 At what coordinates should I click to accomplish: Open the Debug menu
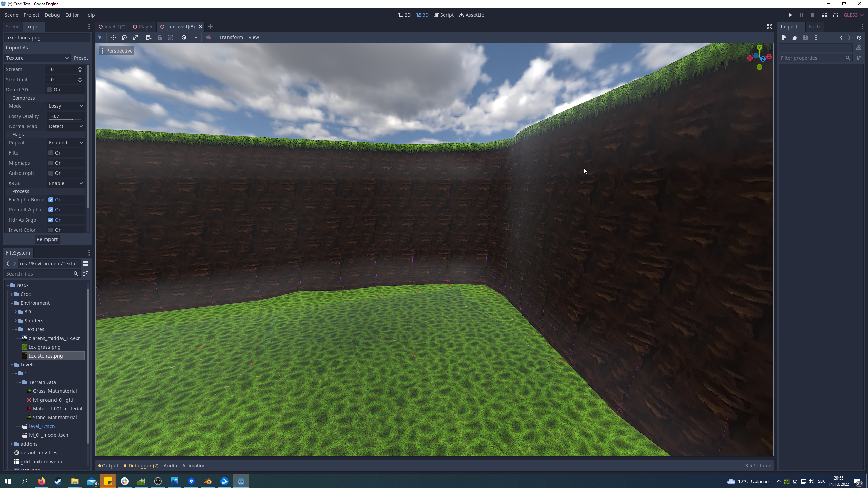tap(52, 15)
